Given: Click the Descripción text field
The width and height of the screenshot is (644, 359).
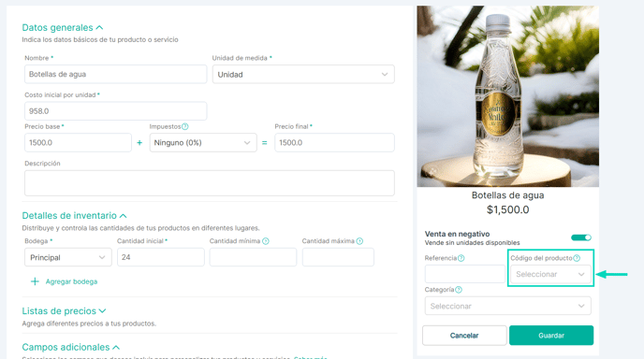Looking at the screenshot, I should 210,183.
